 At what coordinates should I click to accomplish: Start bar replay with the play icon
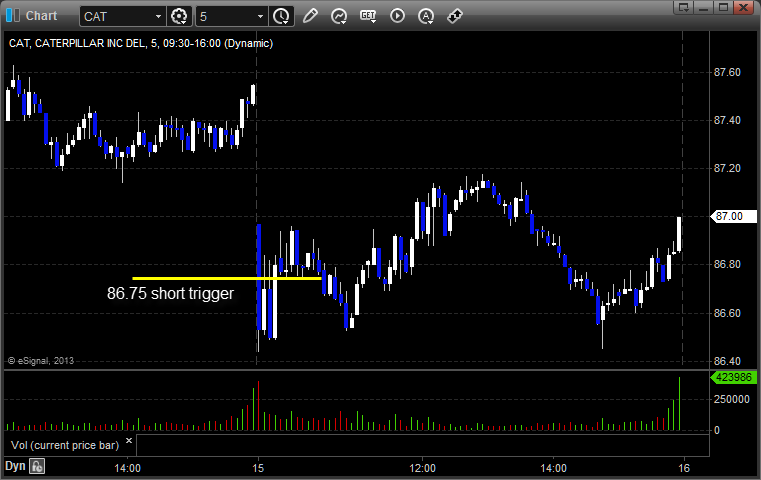[x=397, y=16]
